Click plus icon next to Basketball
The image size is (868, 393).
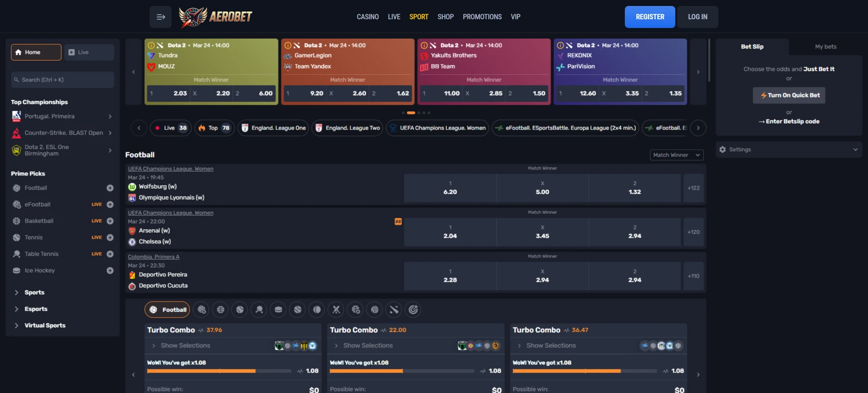(x=110, y=221)
